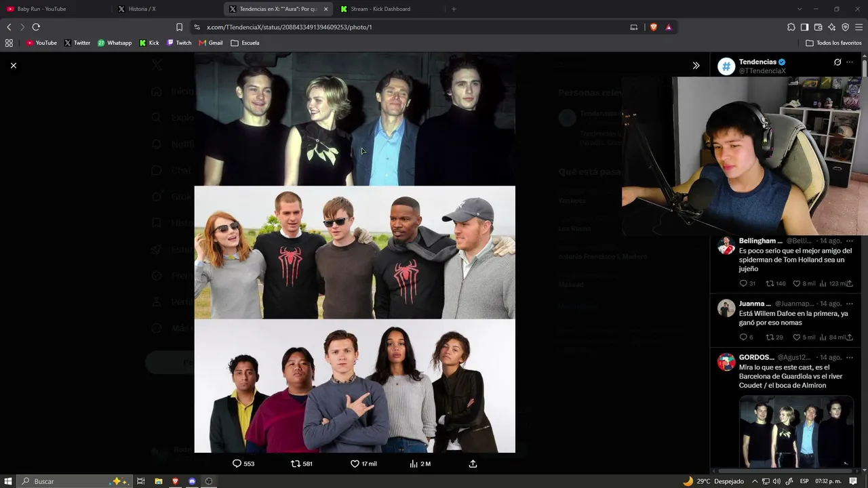Bookmark this page
Viewport: 868px width, 488px height.
[179, 27]
